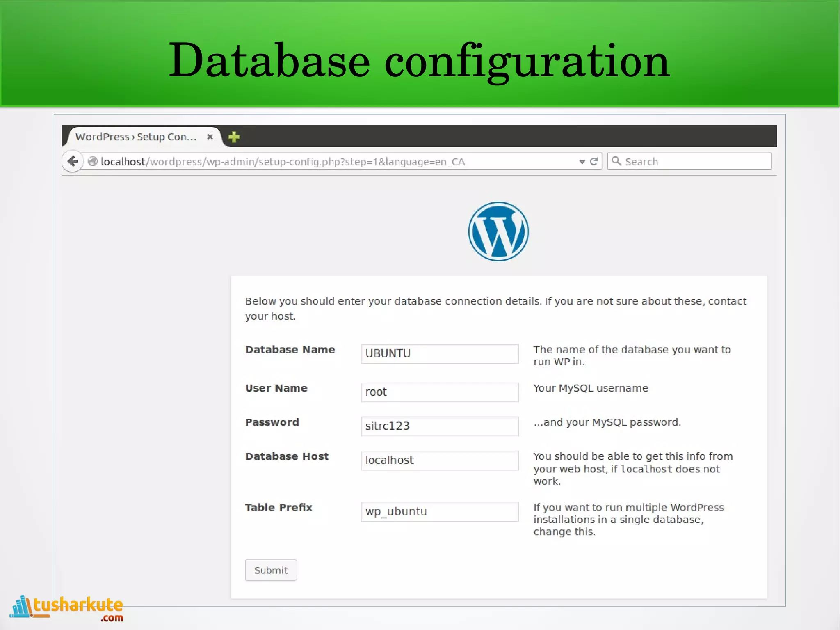Click the 'Your MySQL username' hint text
This screenshot has height=630, width=840.
coord(591,388)
